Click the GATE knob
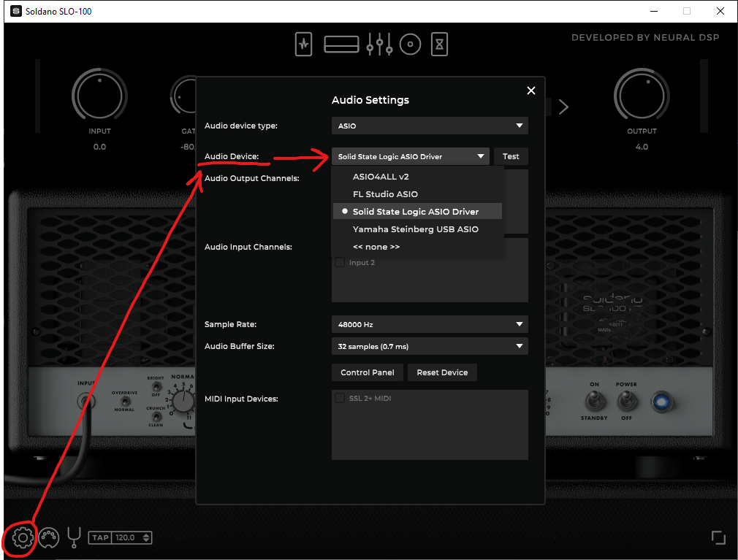The width and height of the screenshot is (738, 560). (183, 96)
